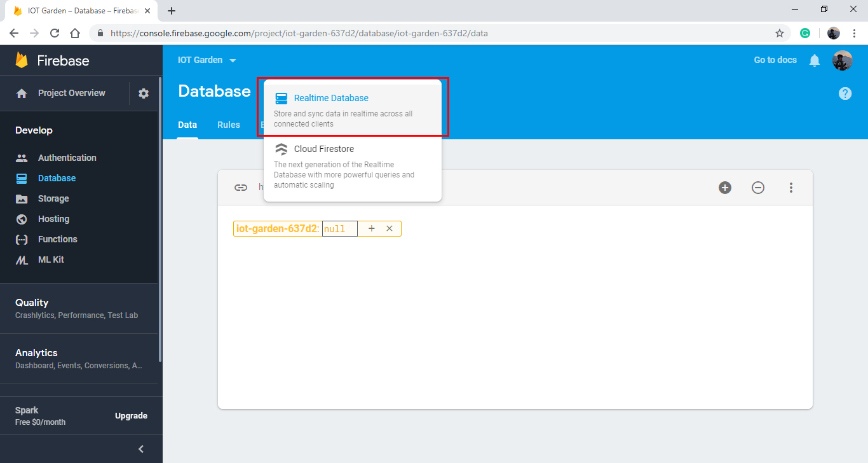This screenshot has height=463, width=868.
Task: Switch to the Rules tab
Action: 228,125
